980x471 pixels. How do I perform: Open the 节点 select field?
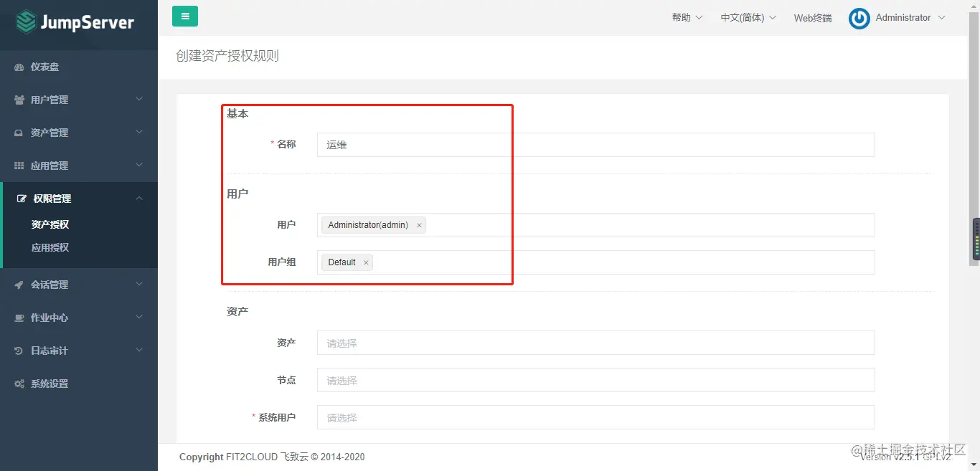(595, 380)
